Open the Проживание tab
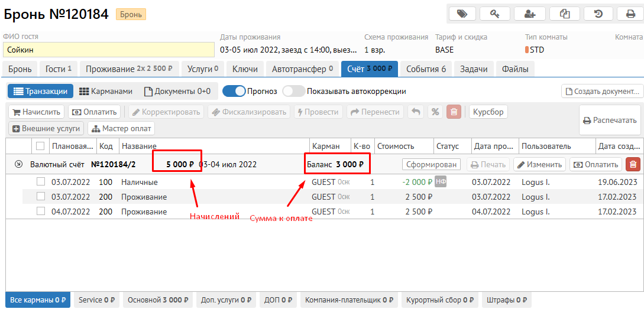The image size is (644, 309). click(129, 69)
